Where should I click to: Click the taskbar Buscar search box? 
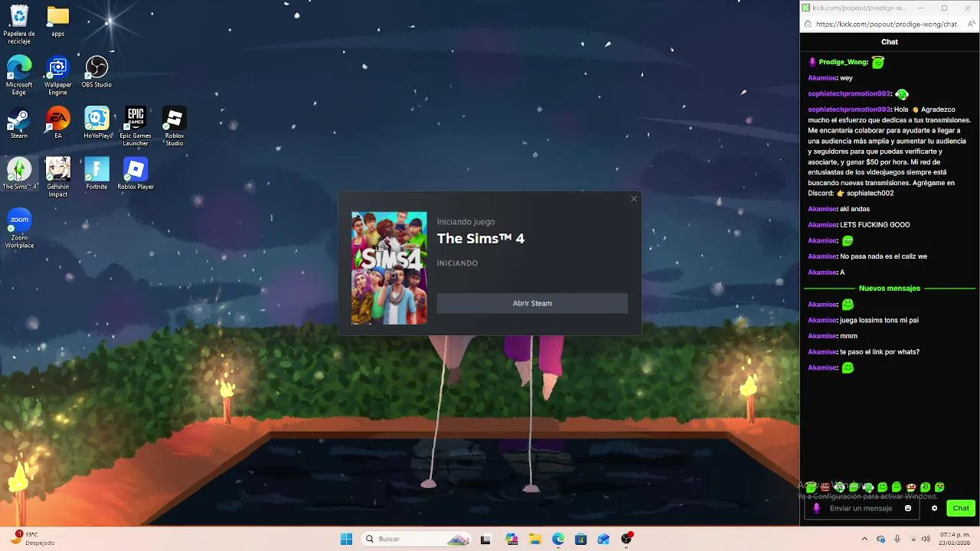pyautogui.click(x=416, y=539)
